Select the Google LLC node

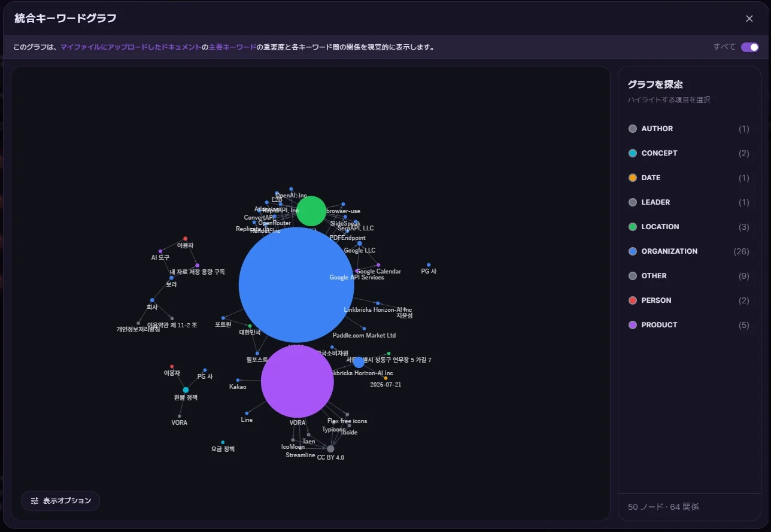359,244
